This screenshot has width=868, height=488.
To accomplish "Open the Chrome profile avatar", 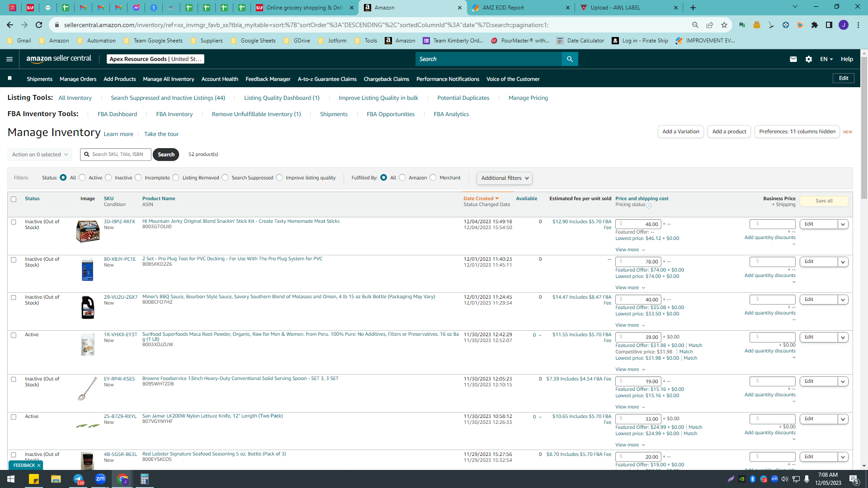I will (844, 25).
